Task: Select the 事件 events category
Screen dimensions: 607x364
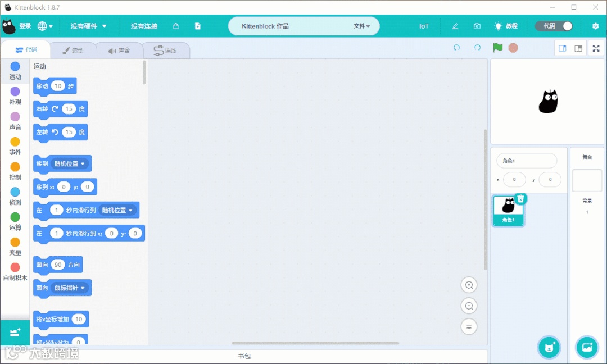Action: tap(15, 146)
